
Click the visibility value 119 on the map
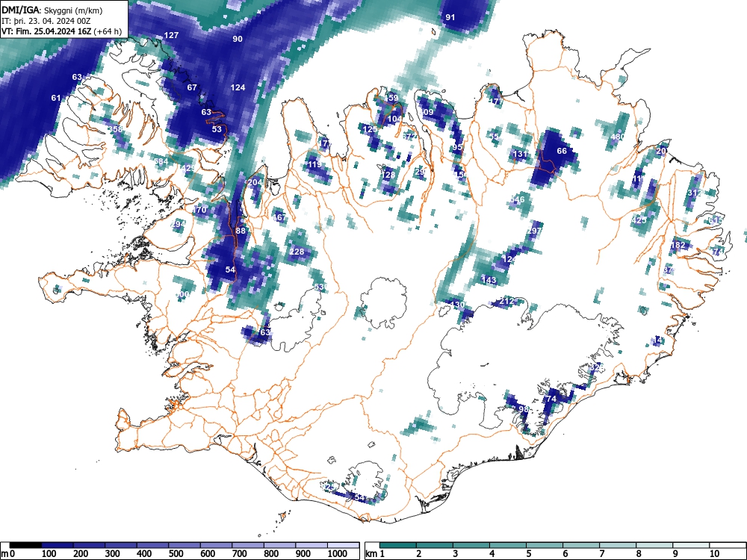coord(314,165)
